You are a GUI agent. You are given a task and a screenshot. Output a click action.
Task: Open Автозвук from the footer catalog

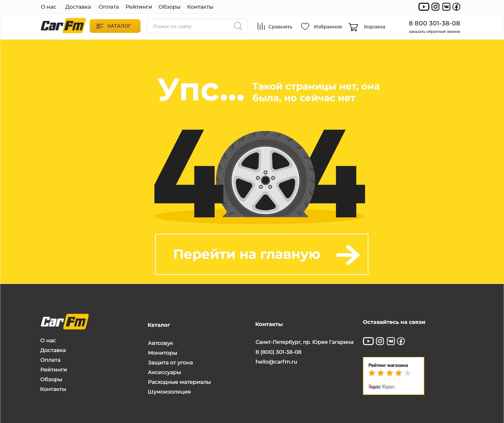(x=160, y=343)
